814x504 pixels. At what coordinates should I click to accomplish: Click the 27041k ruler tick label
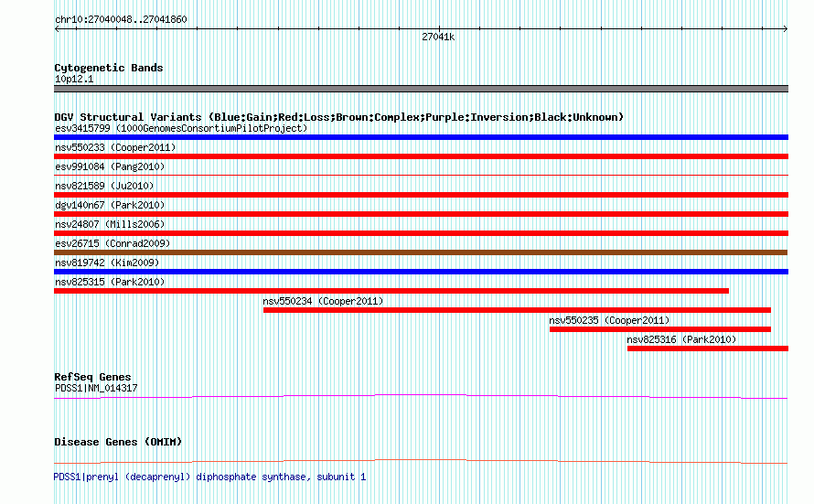coord(438,37)
